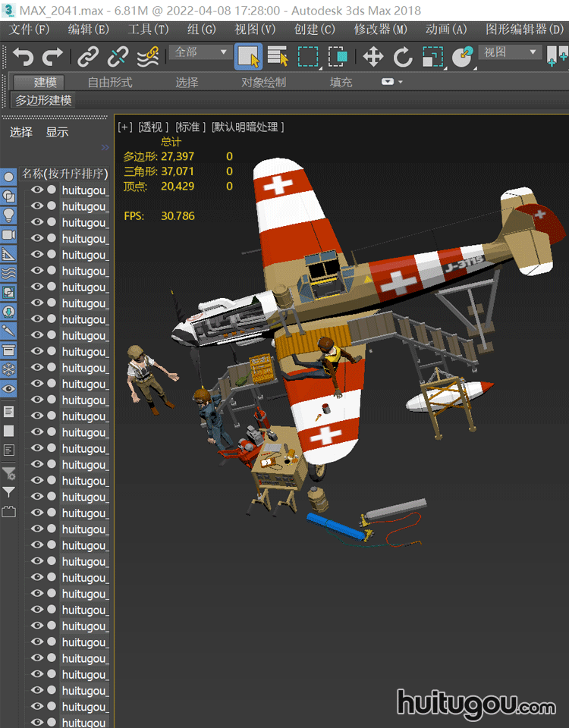Click the Redo arrow in the toolbar

click(x=52, y=57)
